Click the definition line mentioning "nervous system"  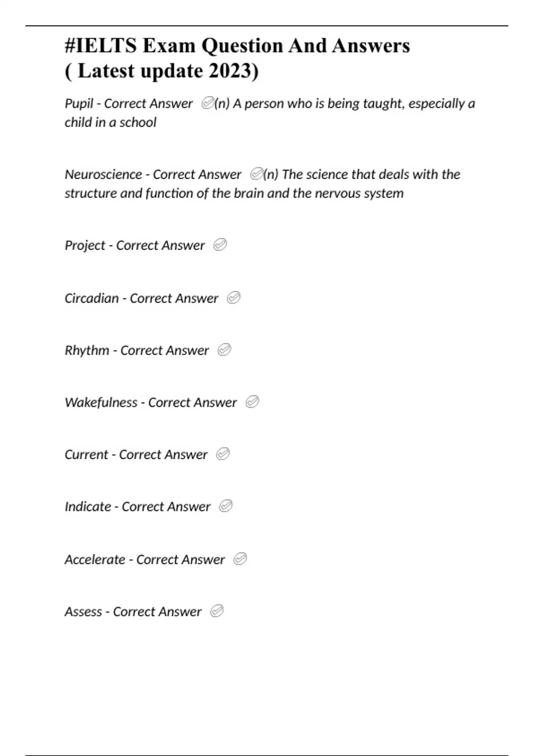tap(234, 193)
